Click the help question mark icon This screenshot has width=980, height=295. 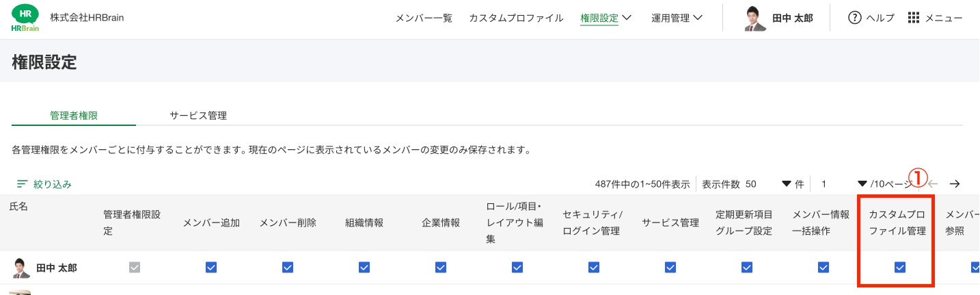point(854,18)
